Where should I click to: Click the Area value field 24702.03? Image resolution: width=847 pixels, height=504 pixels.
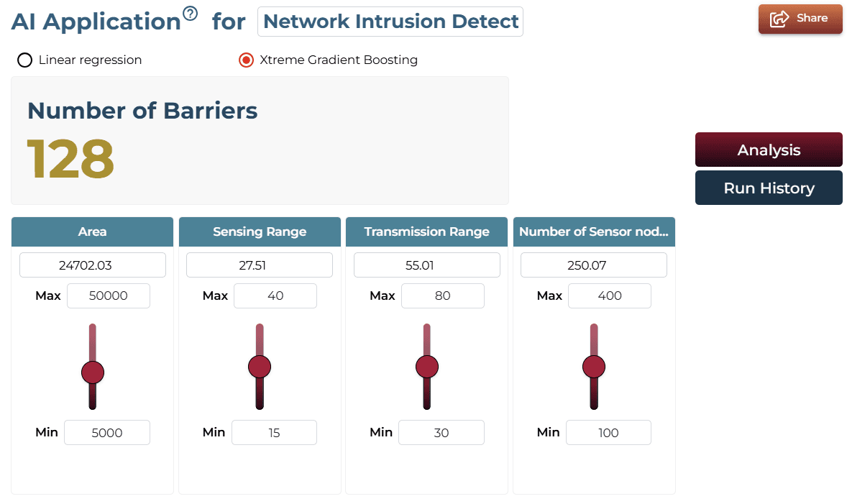[x=92, y=265]
